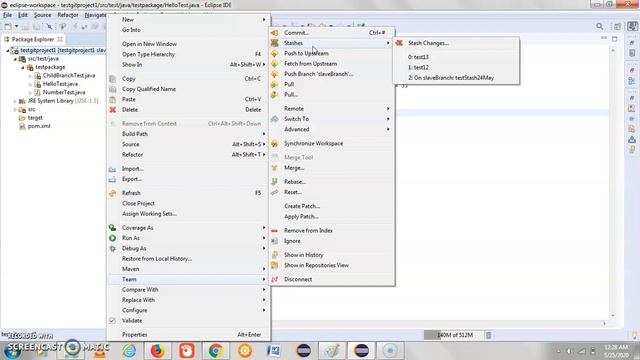Open the Maven submenu
This screenshot has height=360, width=640.
point(188,269)
